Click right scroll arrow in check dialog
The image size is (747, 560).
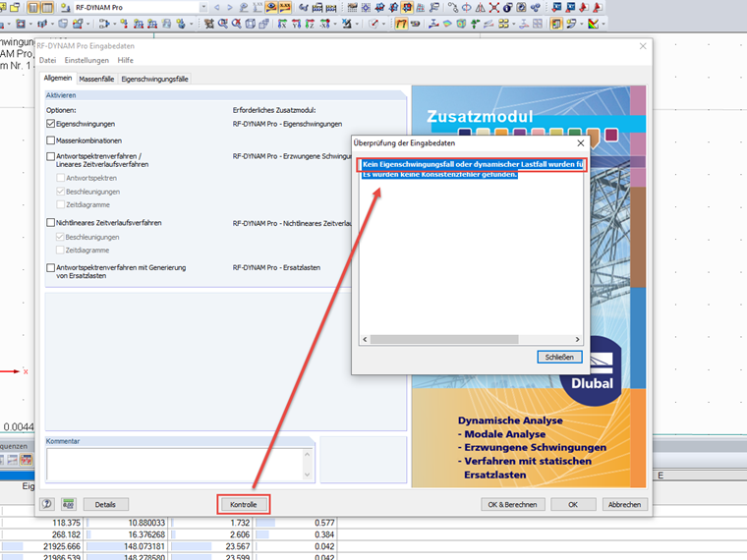coord(577,339)
